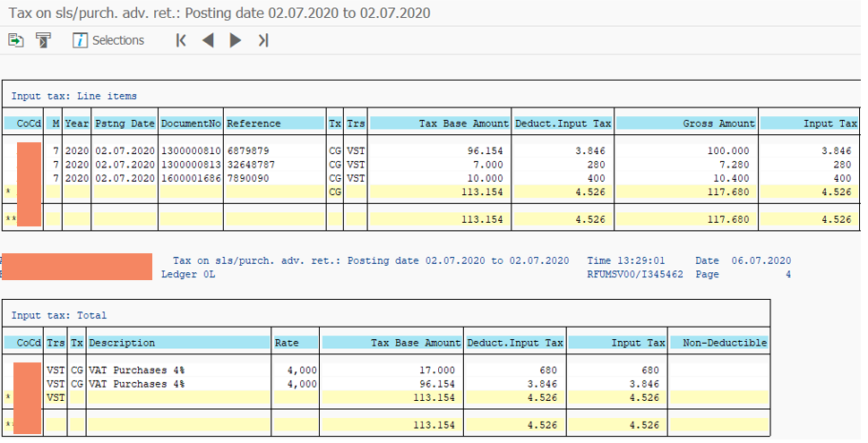This screenshot has width=868, height=443.
Task: Click the 'Input tax: Line items' heading
Action: click(x=73, y=97)
